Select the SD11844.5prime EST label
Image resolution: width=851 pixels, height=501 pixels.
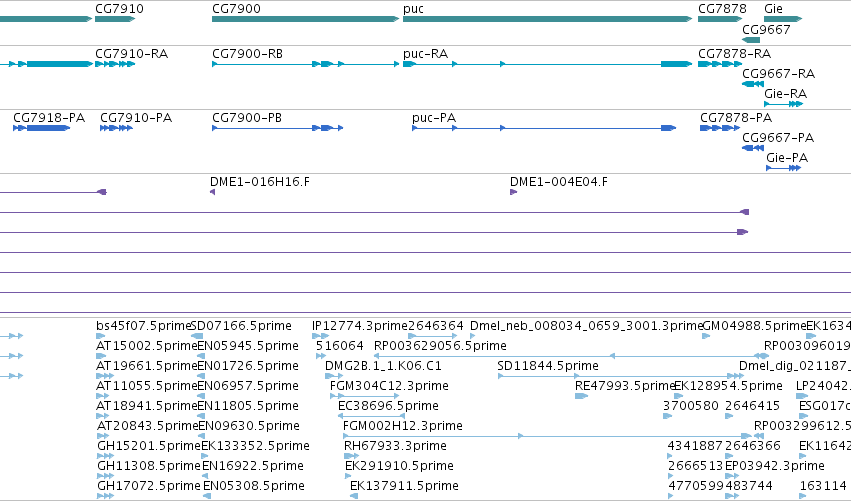548,366
